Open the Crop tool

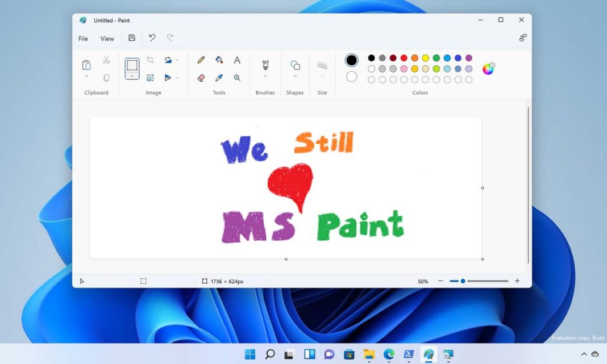150,59
